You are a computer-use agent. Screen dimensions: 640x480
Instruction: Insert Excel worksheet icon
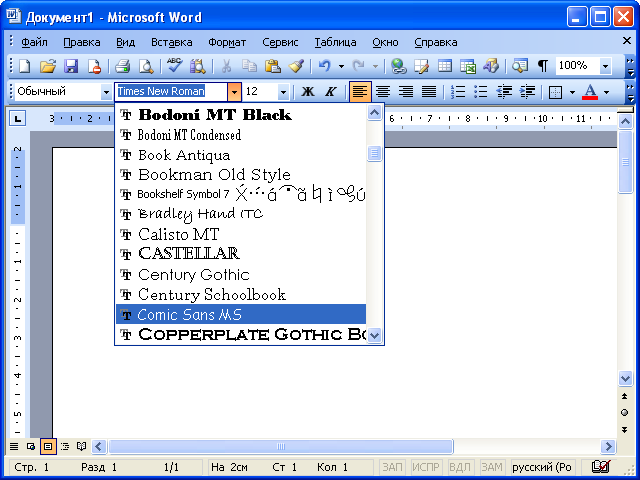pos(468,66)
